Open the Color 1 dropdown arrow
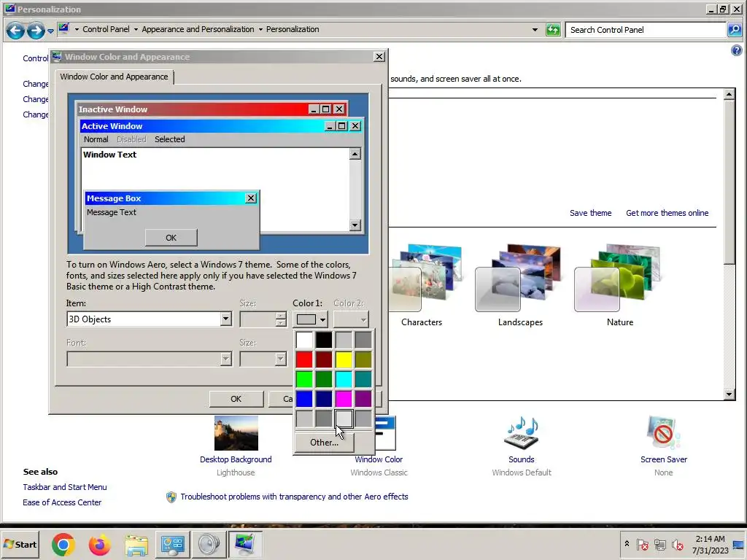The image size is (747, 560). pos(322,319)
